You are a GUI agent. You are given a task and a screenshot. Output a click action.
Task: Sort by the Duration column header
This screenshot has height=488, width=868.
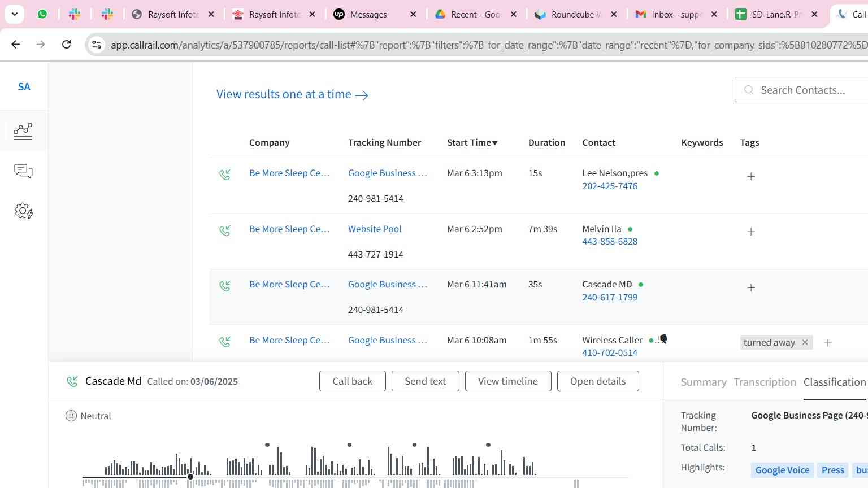tap(546, 142)
